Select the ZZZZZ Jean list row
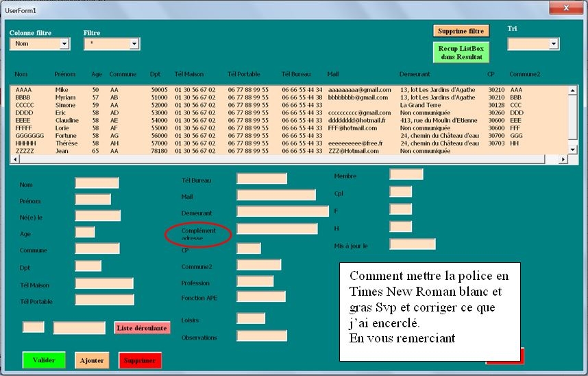588x376 pixels. pos(206,151)
